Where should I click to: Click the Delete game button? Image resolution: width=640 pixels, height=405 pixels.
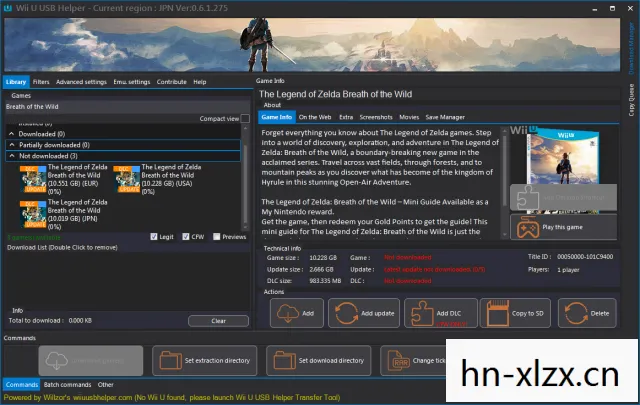587,313
